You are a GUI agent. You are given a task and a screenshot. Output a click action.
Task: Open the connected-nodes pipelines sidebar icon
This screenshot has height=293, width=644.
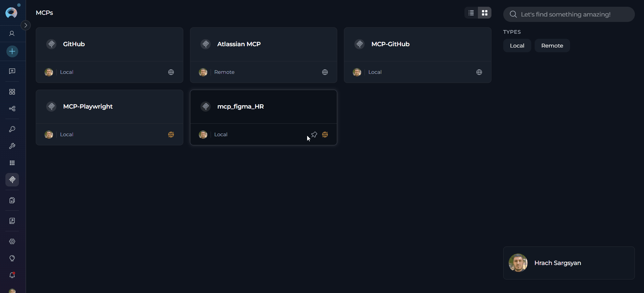point(12,109)
